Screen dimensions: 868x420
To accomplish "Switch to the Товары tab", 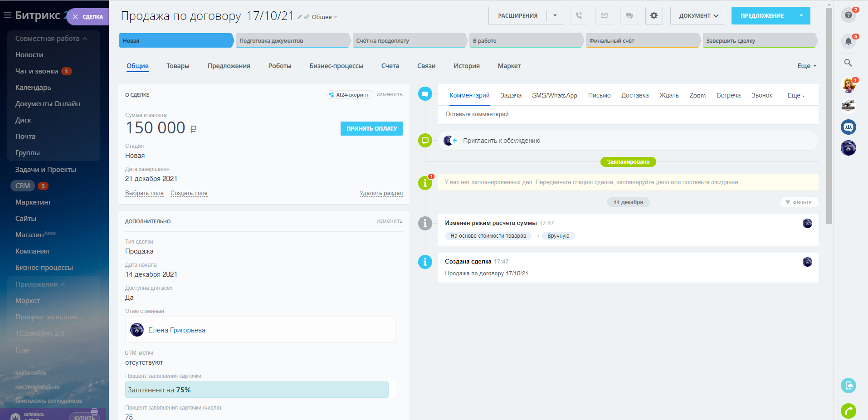I will tap(178, 66).
